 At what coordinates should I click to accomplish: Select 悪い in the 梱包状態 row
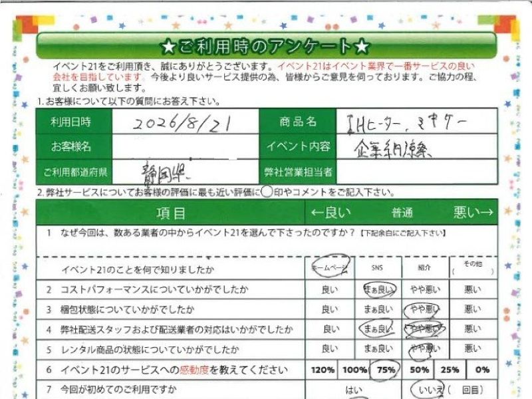473,309
